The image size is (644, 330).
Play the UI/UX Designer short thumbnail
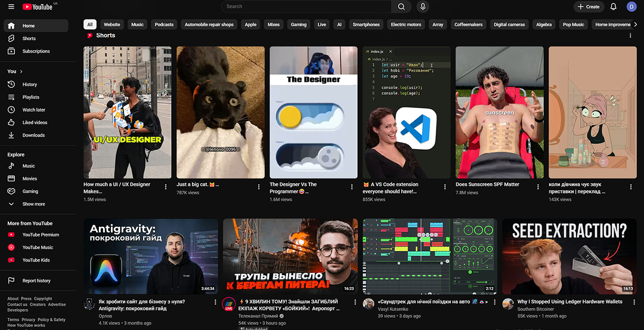128,112
